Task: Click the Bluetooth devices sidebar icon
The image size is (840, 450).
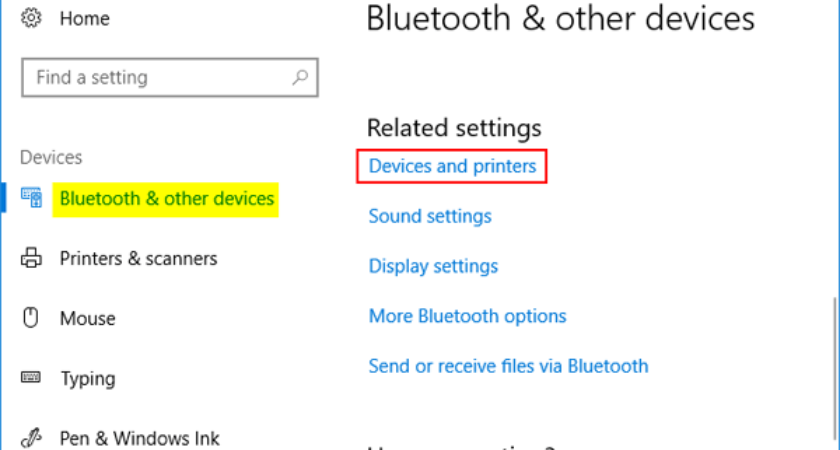Action: tap(31, 198)
